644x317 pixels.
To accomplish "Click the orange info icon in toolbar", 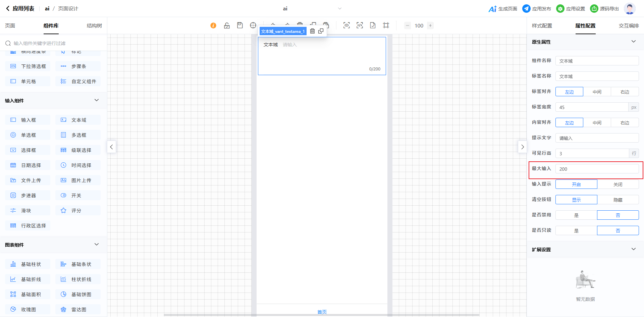I will tap(213, 25).
